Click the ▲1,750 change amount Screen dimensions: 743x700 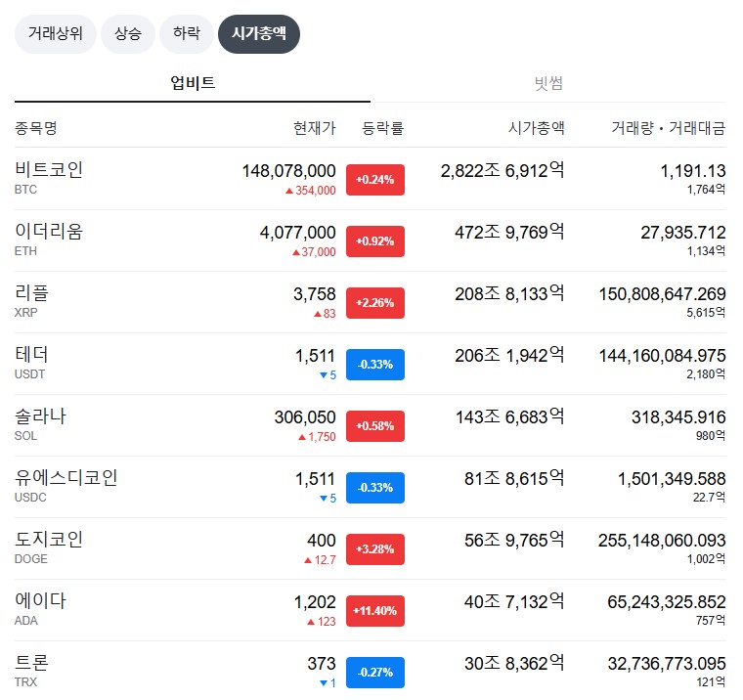pos(317,437)
